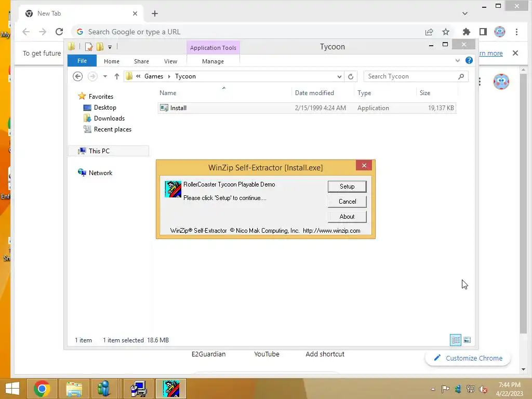
Task: Click the Setup button in WinZip Self-Extractor
Action: (x=347, y=187)
